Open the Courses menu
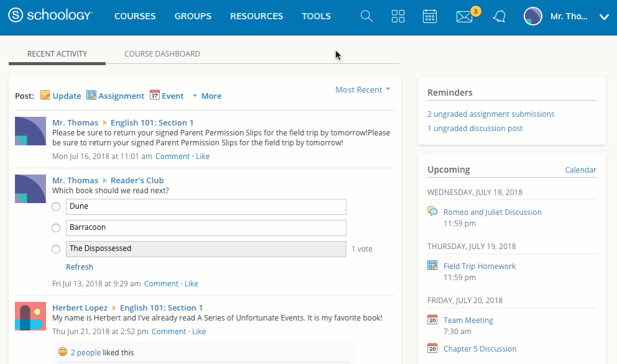This screenshot has height=364, width=617. pyautogui.click(x=135, y=16)
